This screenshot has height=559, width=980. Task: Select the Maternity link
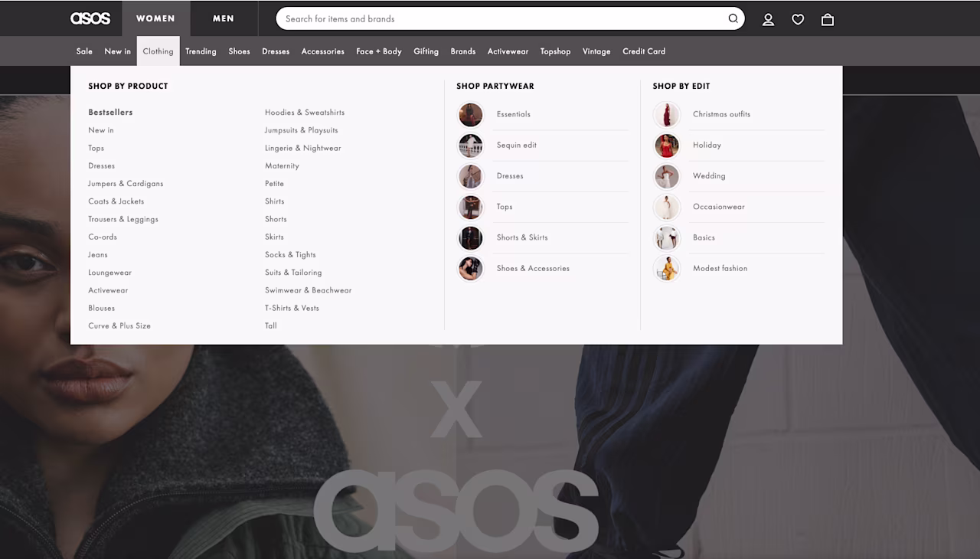pos(282,166)
